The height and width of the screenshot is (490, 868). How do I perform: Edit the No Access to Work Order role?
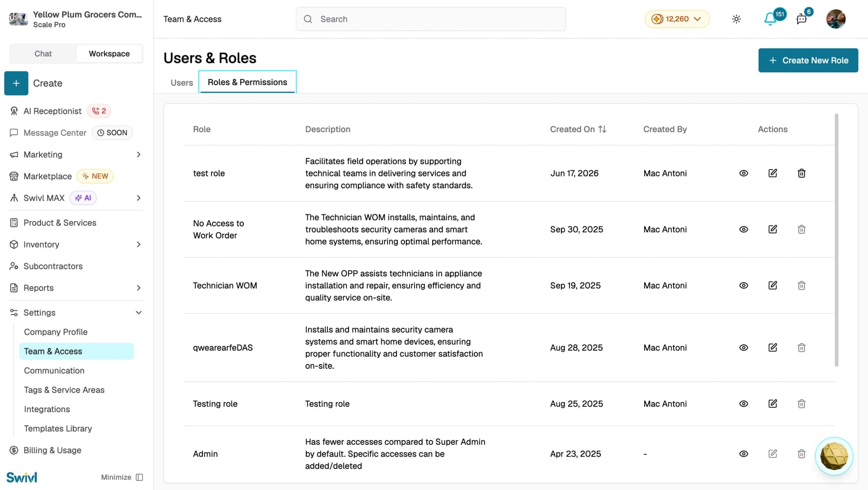(x=773, y=229)
